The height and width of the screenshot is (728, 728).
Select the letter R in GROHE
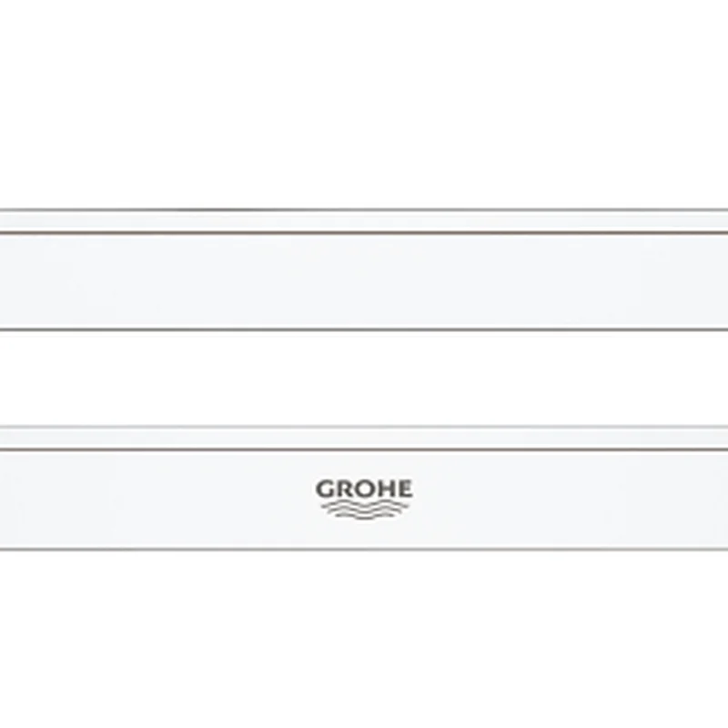click(346, 490)
